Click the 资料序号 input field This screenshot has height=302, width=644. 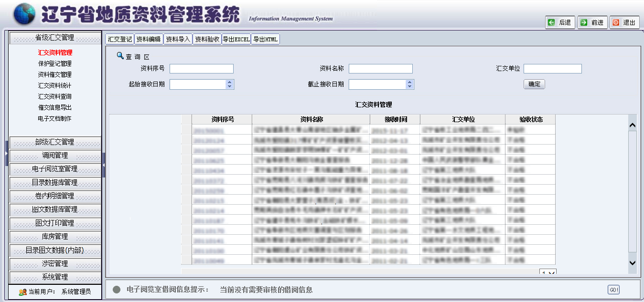201,69
